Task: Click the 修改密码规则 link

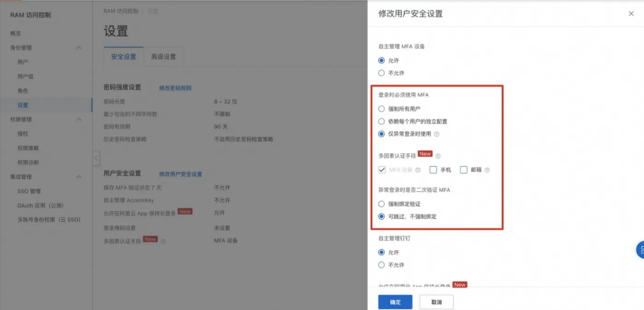Action: click(175, 88)
